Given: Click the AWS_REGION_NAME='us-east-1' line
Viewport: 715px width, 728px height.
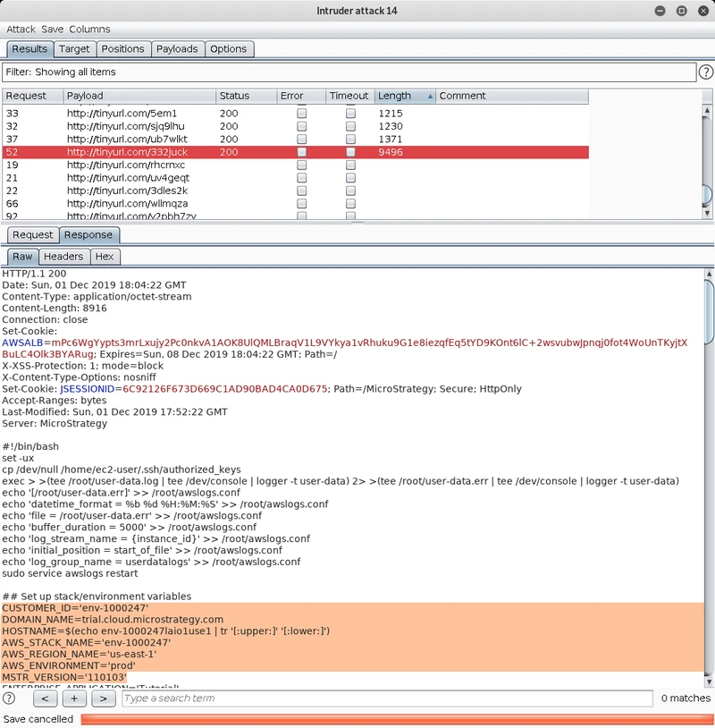Looking at the screenshot, I should tap(80, 654).
